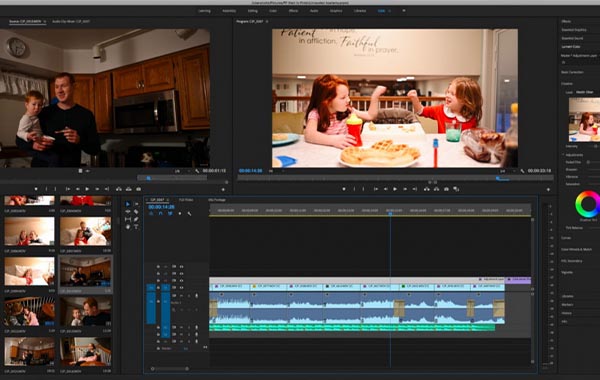Step forward one frame in Program monitor
Viewport: 600px width, 380px height.
point(405,189)
